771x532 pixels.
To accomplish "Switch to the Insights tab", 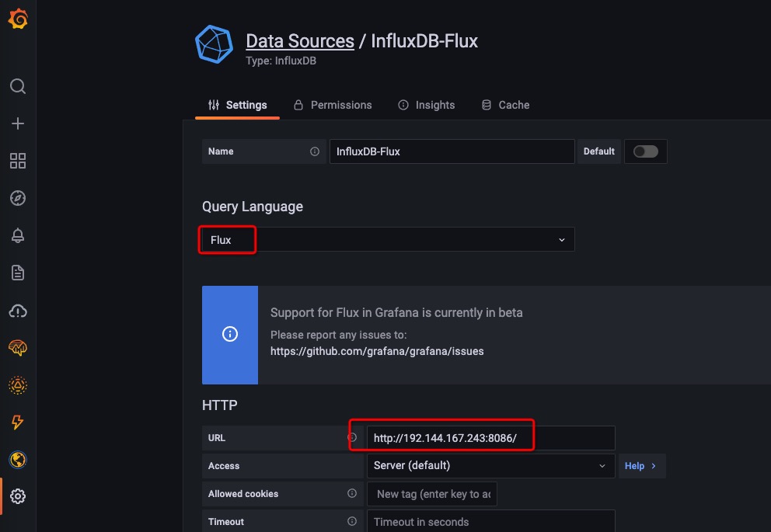I will pos(427,105).
